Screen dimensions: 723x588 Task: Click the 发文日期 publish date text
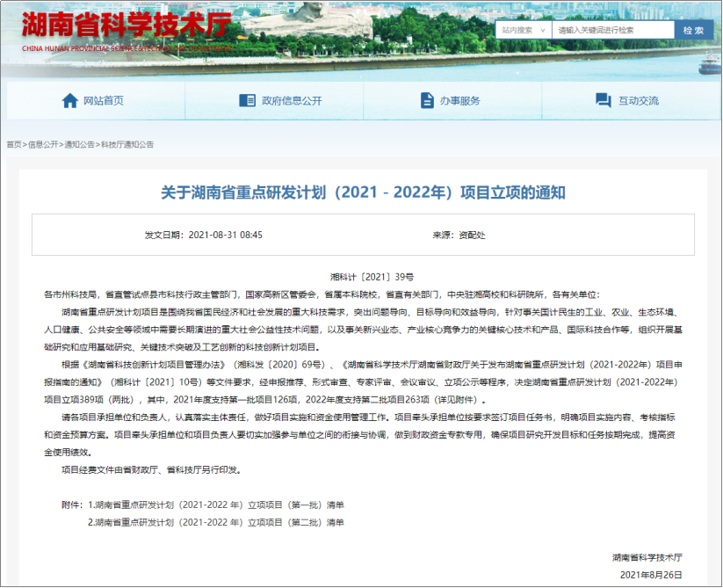[204, 236]
